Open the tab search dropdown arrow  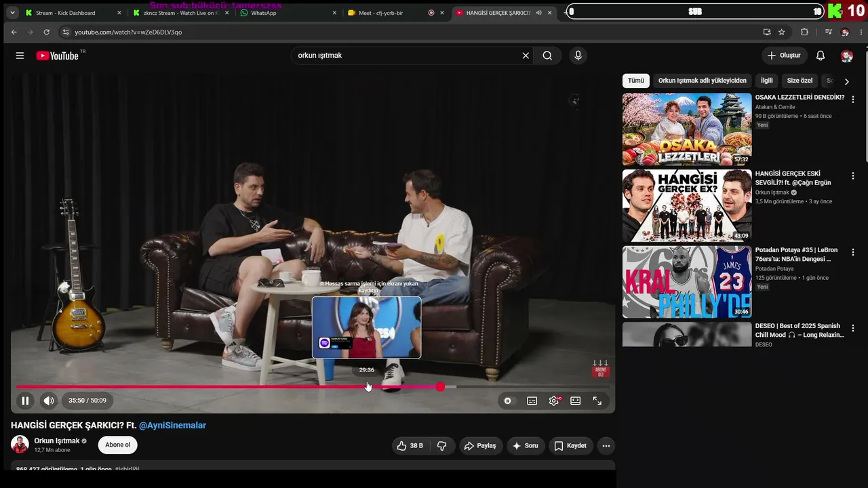12,13
